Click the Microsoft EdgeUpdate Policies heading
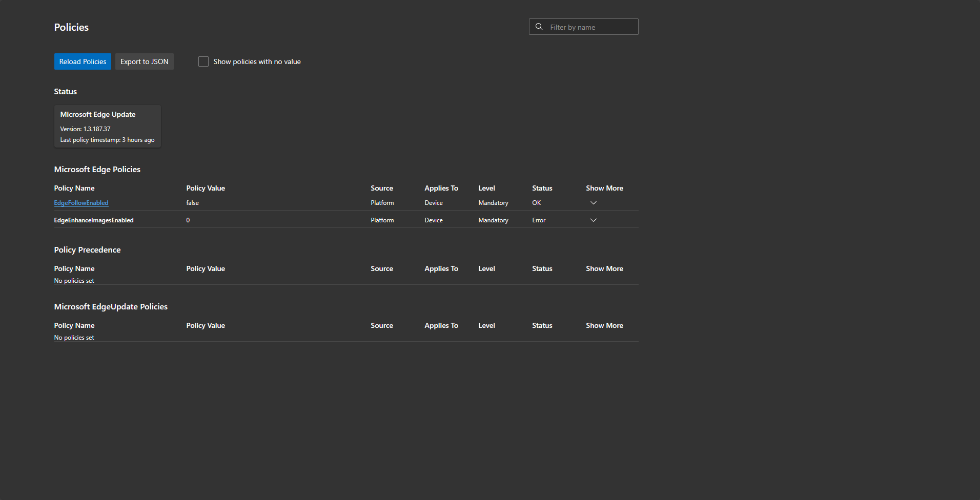 [111, 306]
